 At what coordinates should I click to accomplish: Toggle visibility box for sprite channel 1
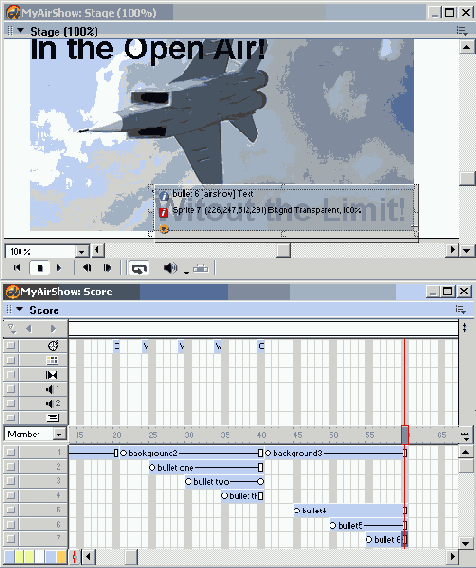pyautogui.click(x=11, y=452)
